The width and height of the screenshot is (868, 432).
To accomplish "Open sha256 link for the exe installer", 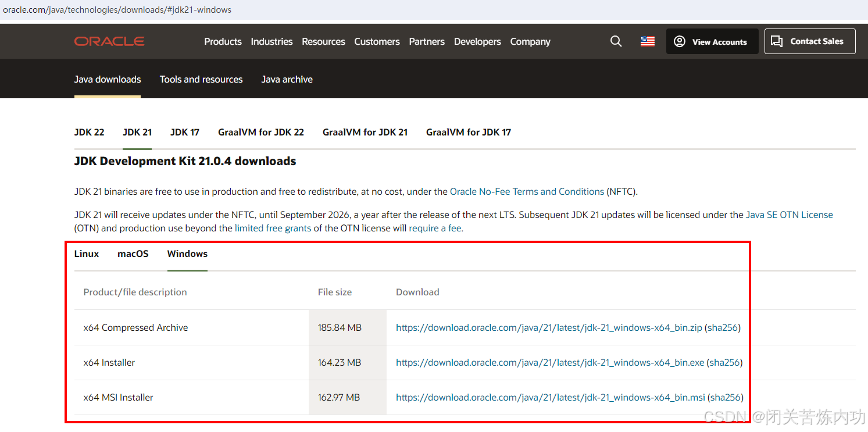I will tap(725, 362).
